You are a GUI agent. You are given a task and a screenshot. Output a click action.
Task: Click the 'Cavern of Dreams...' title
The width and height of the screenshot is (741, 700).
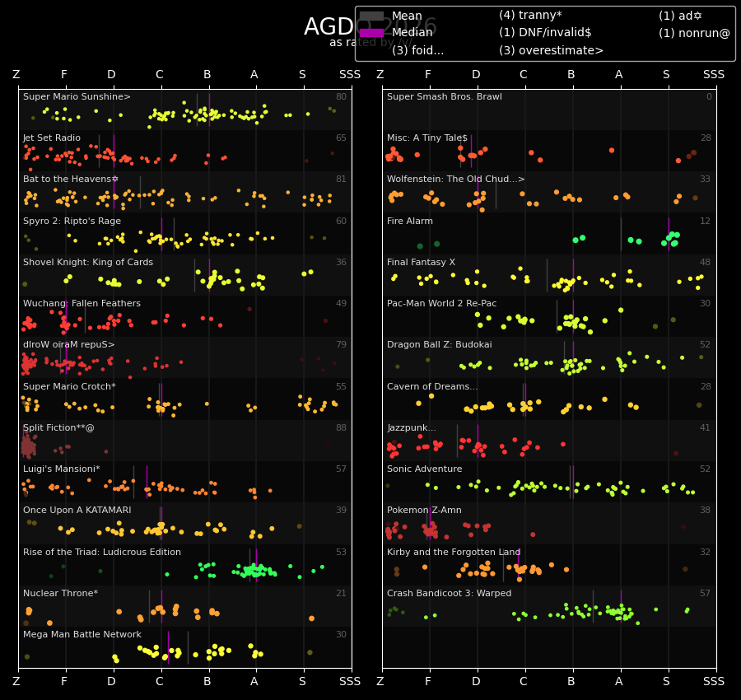tap(432, 386)
